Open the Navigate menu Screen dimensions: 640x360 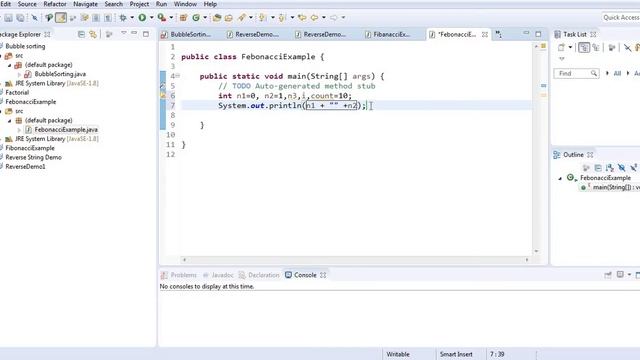(x=85, y=4)
